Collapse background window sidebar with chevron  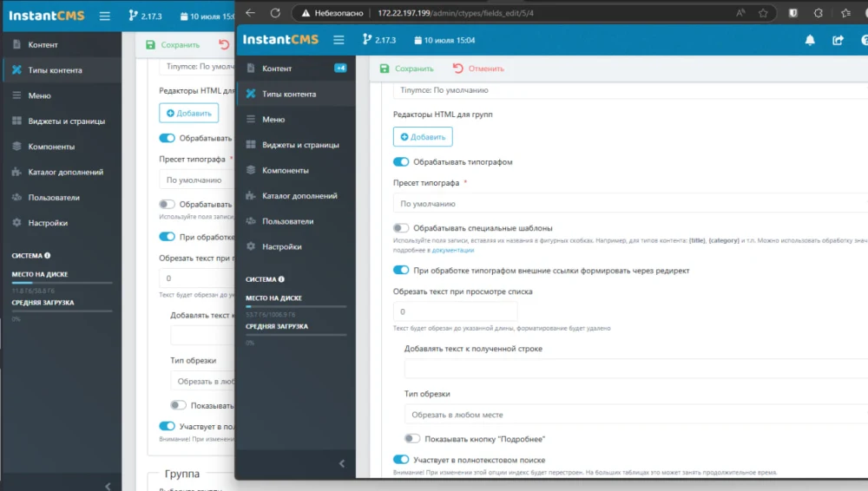coord(108,486)
